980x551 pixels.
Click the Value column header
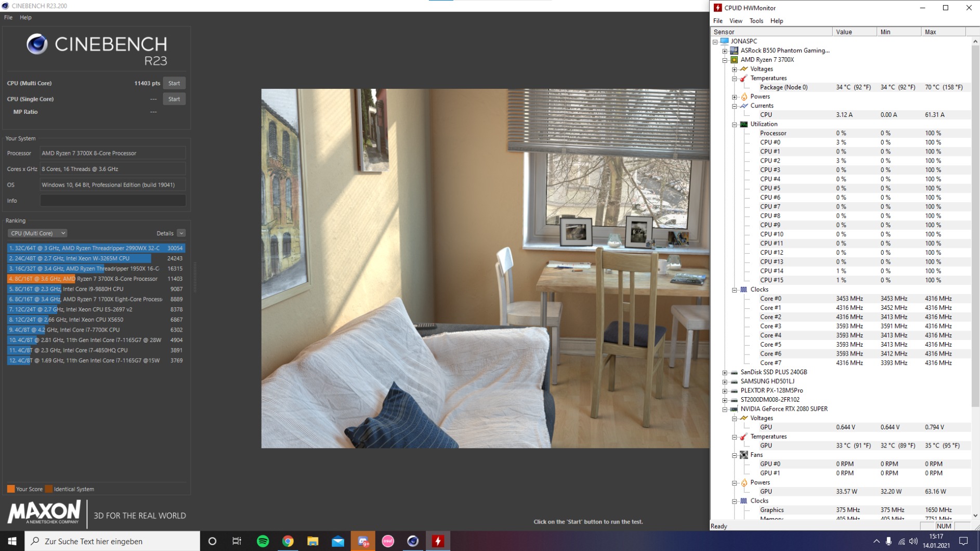tap(854, 32)
